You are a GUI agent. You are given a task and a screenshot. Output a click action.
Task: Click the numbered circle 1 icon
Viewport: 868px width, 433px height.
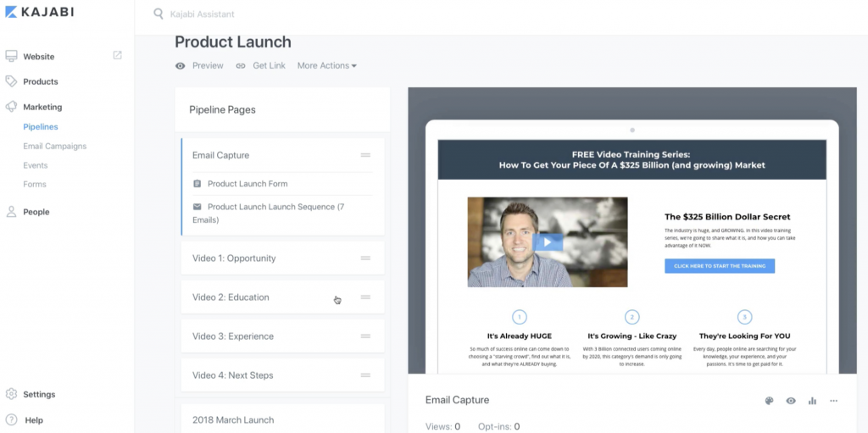[x=520, y=317]
